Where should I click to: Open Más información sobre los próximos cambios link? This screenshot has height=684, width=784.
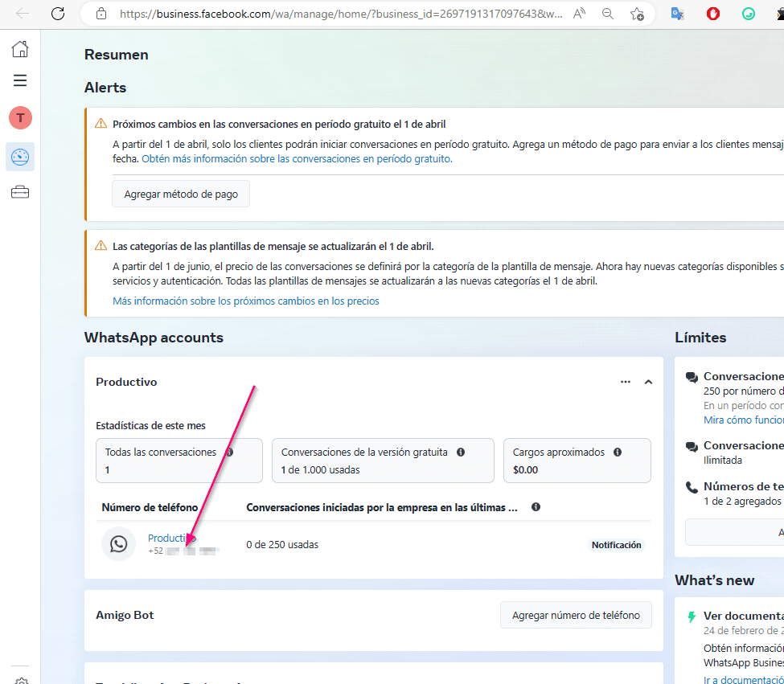click(x=246, y=301)
